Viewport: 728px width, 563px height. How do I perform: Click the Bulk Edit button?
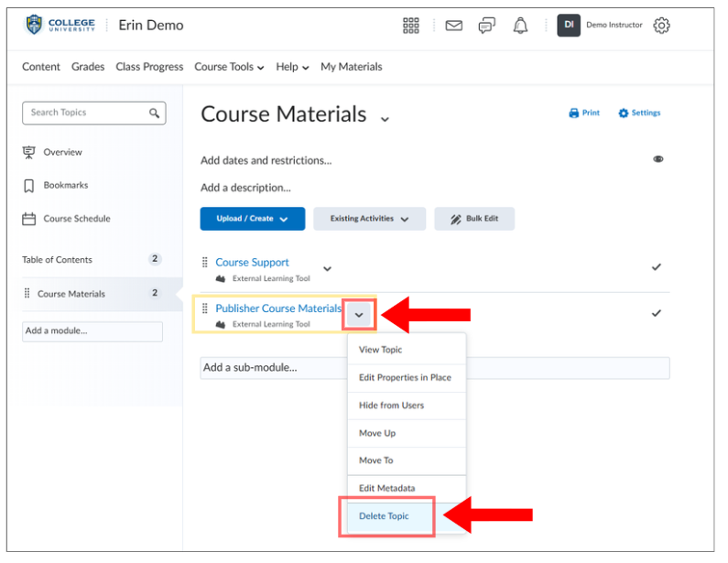474,219
